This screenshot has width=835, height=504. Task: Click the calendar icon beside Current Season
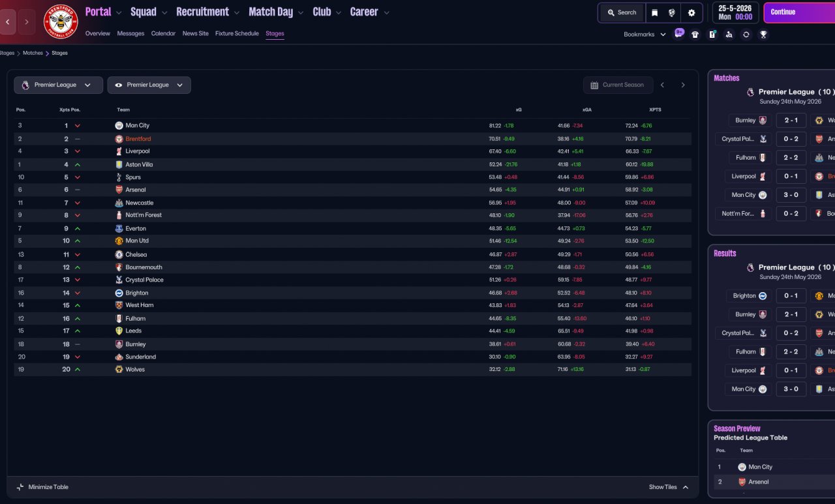pos(594,85)
